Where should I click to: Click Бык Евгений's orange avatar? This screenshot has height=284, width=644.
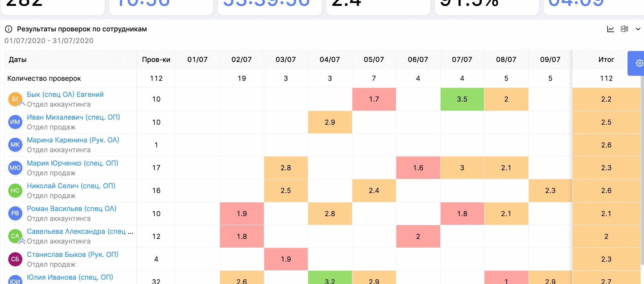click(x=15, y=99)
